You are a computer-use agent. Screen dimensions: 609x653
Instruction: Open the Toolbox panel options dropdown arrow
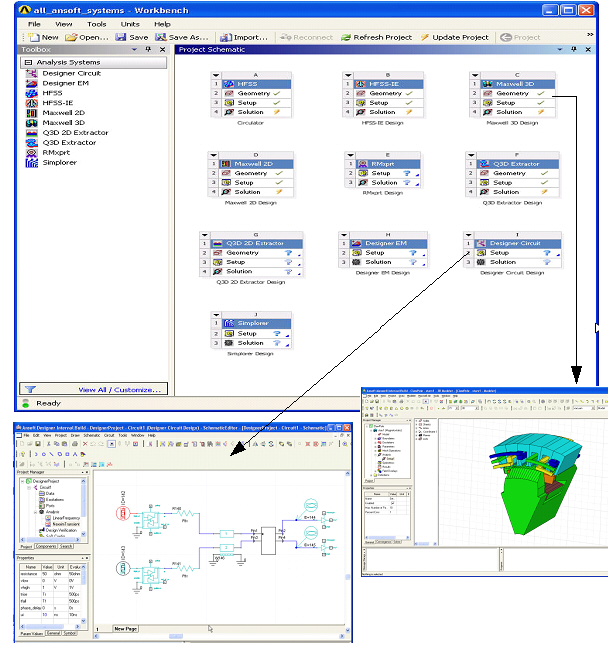pos(135,49)
